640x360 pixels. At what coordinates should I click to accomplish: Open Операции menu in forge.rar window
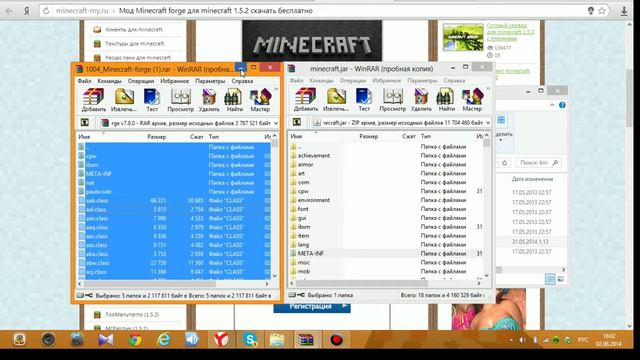pyautogui.click(x=141, y=81)
